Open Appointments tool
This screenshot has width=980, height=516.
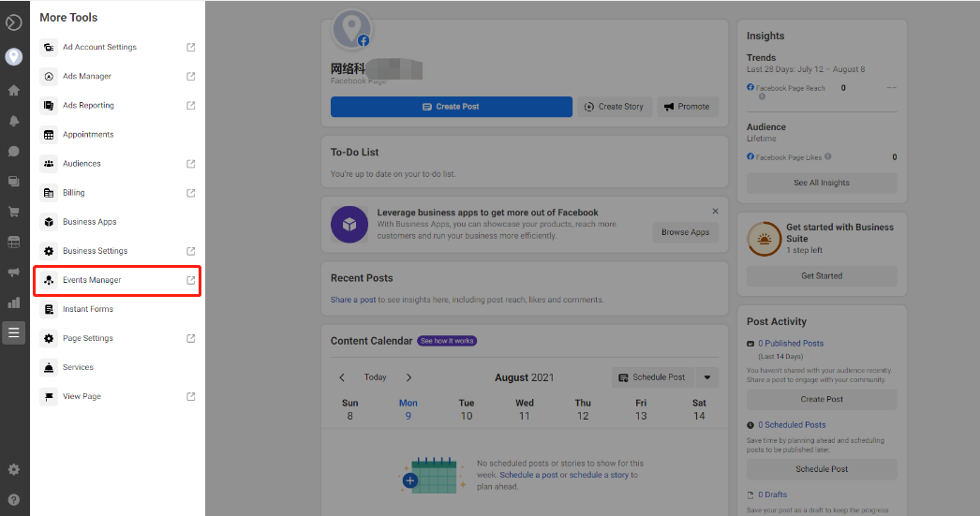(x=117, y=134)
